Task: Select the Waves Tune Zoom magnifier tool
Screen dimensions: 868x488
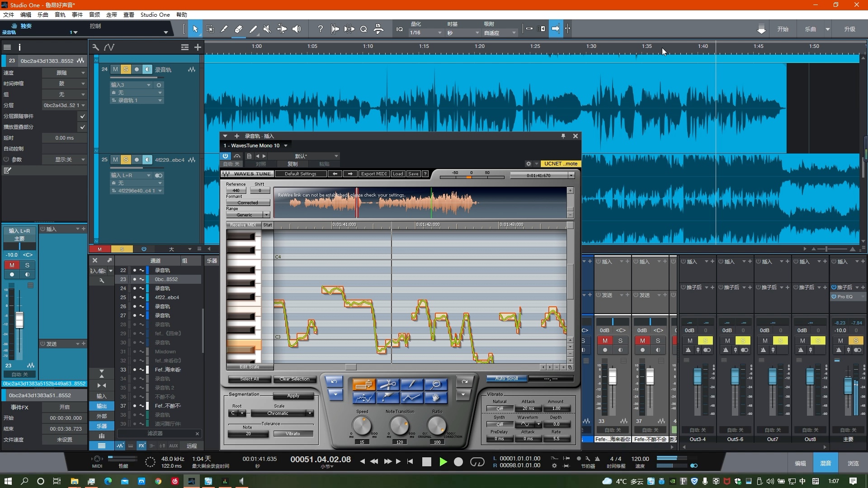Action: pos(436,385)
